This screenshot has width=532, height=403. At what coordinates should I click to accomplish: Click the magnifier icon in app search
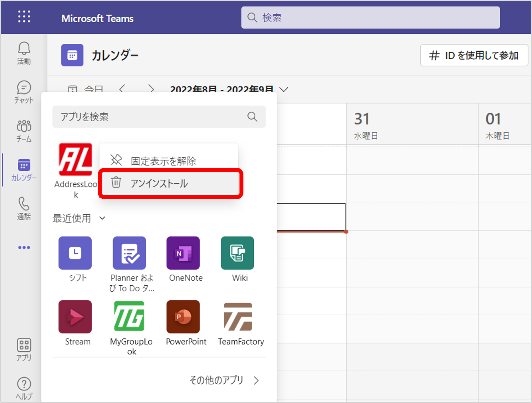[x=252, y=117]
